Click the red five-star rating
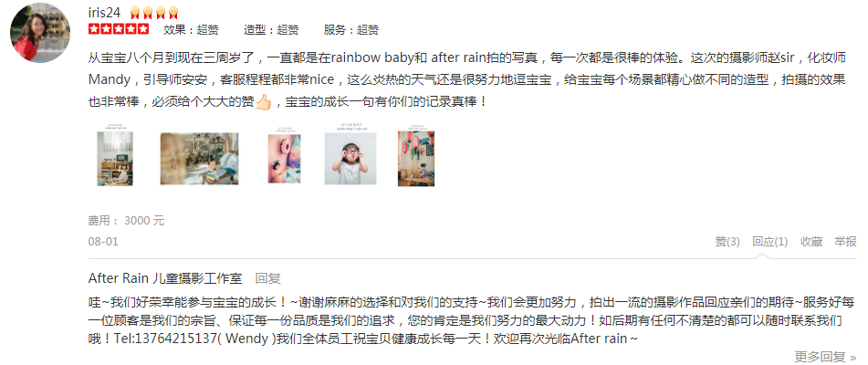Image resolution: width=868 pixels, height=365 pixels. tap(119, 29)
